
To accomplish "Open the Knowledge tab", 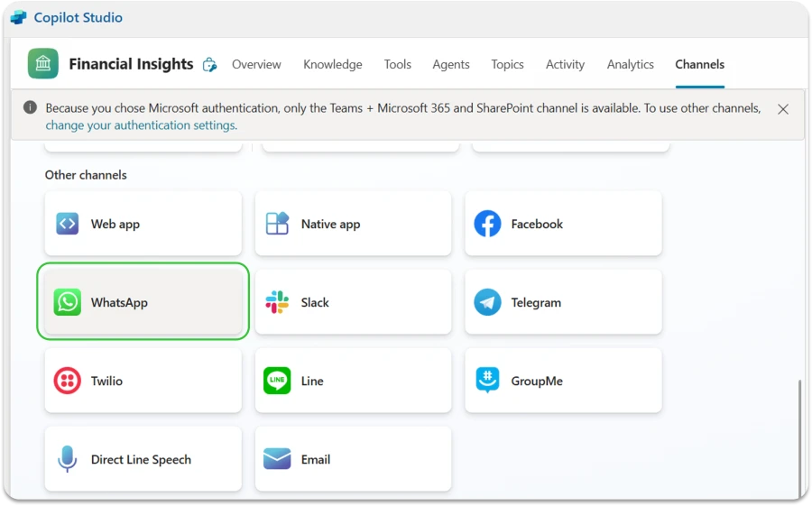I will 332,64.
